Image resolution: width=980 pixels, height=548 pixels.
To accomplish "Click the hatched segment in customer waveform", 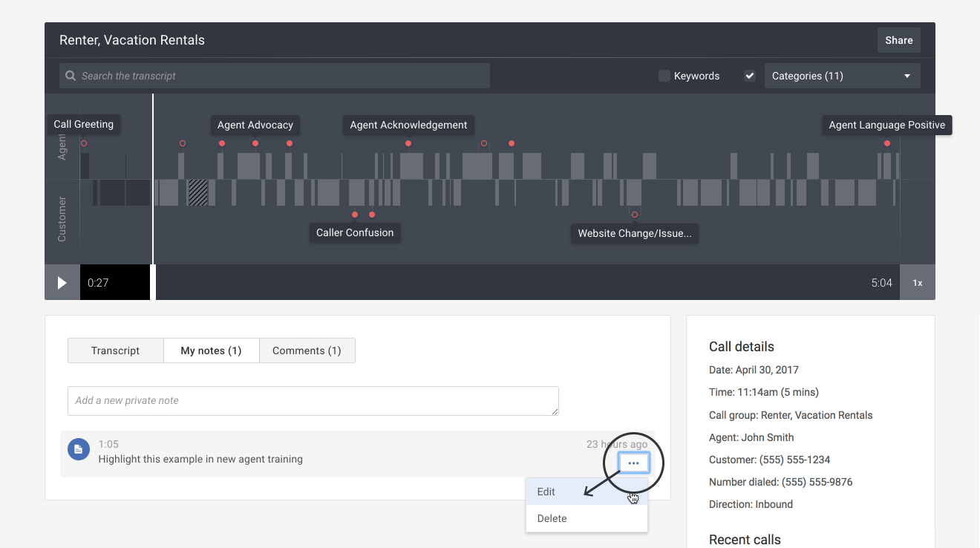I will [197, 192].
